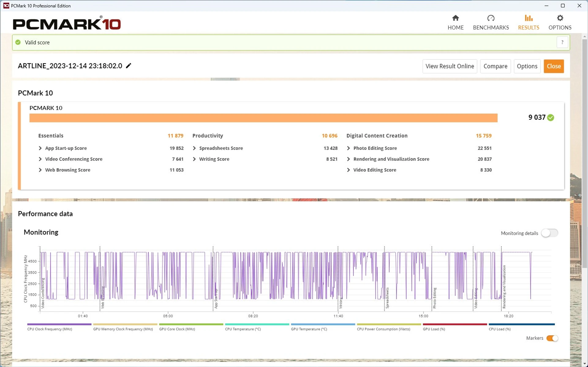The height and width of the screenshot is (367, 588).
Task: Click the overall score 9 037
Action: click(537, 118)
